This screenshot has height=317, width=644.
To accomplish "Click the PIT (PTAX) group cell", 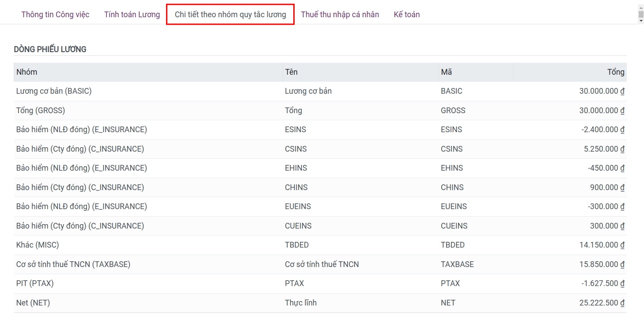I will point(35,283).
